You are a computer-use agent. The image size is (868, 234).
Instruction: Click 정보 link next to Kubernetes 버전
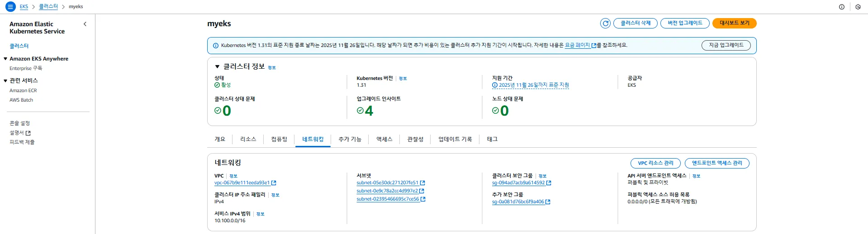(x=403, y=79)
